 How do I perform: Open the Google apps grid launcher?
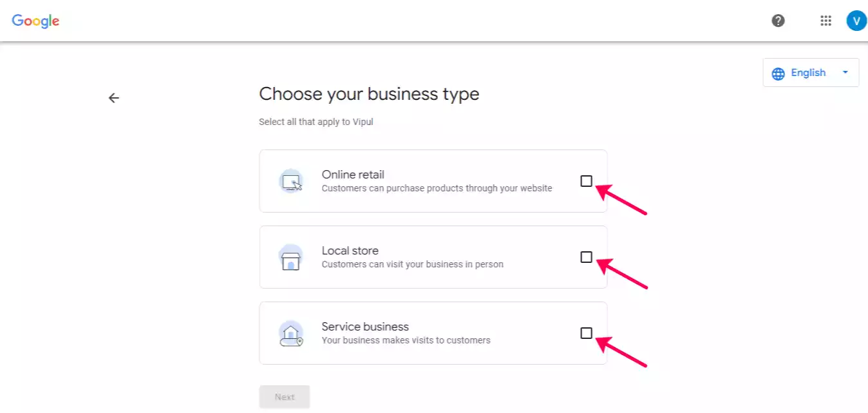coord(826,21)
